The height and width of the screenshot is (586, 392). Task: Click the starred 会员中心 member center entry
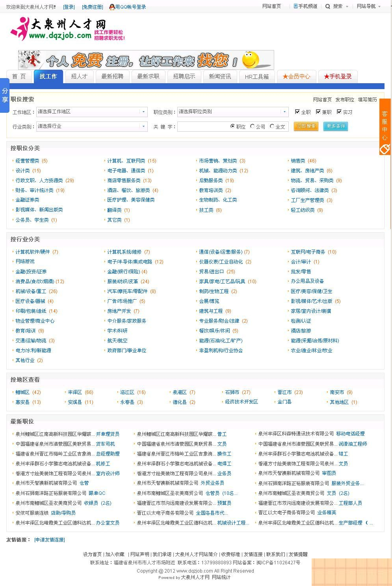pos(297,77)
